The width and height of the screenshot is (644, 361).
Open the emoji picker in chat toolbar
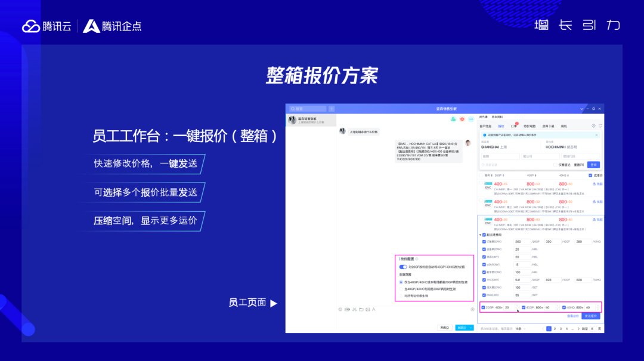click(340, 309)
